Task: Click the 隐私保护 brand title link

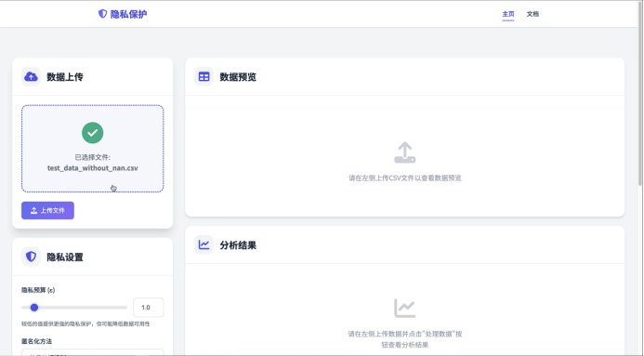Action: 128,14
